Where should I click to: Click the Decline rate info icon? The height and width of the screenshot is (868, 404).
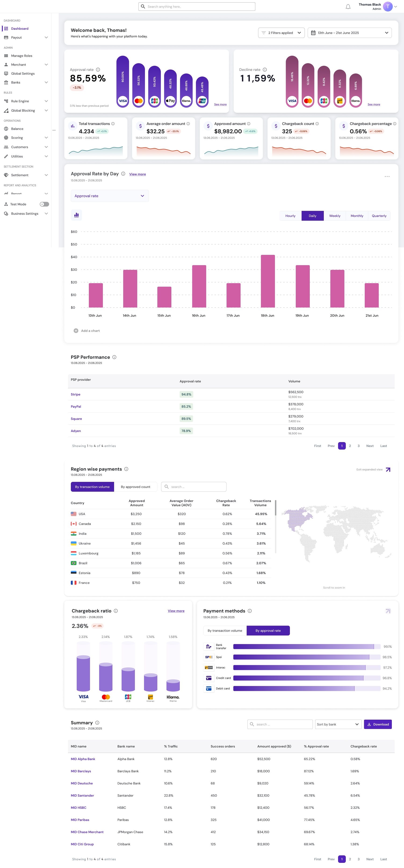point(265,70)
